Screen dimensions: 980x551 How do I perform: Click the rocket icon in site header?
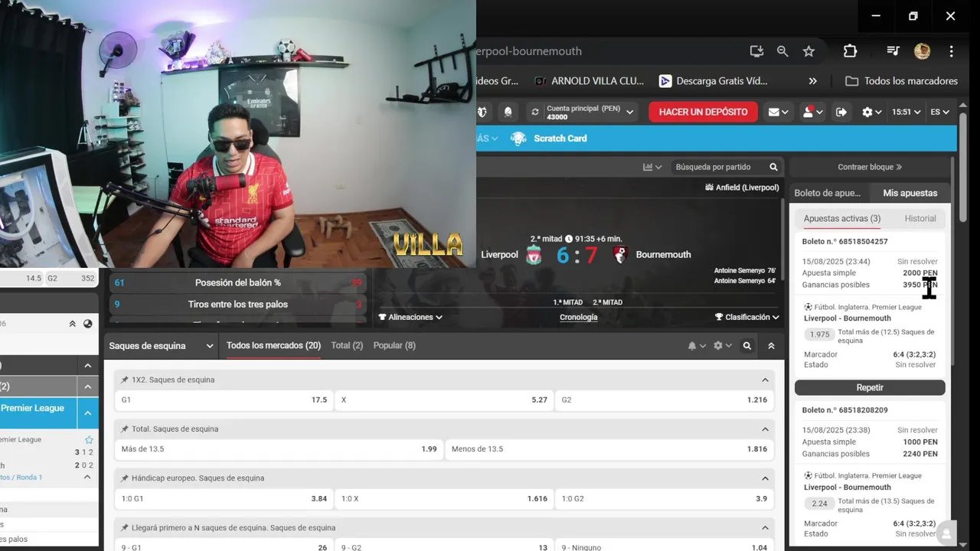pyautogui.click(x=508, y=112)
